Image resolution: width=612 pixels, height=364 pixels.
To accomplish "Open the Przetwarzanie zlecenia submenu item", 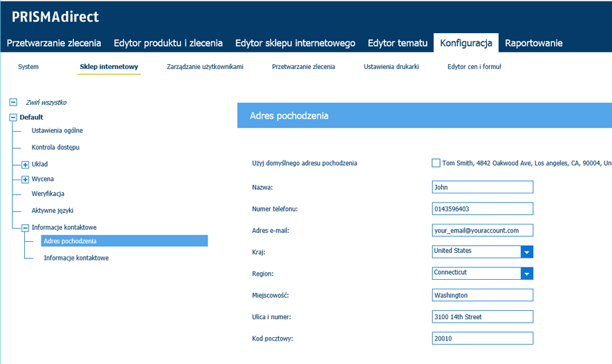I will click(x=304, y=66).
